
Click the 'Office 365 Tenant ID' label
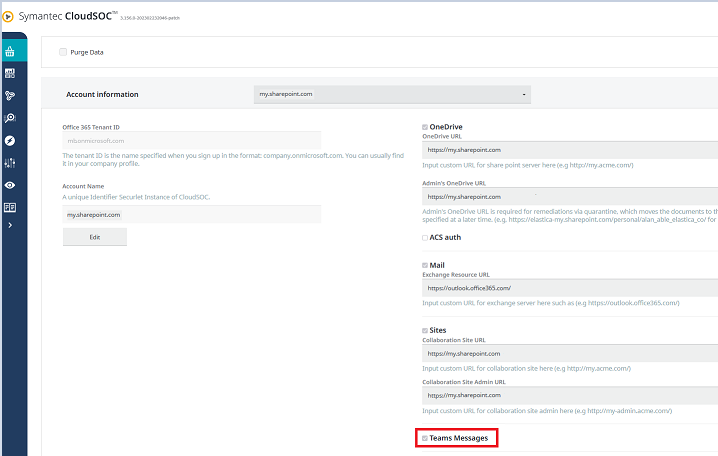click(91, 127)
